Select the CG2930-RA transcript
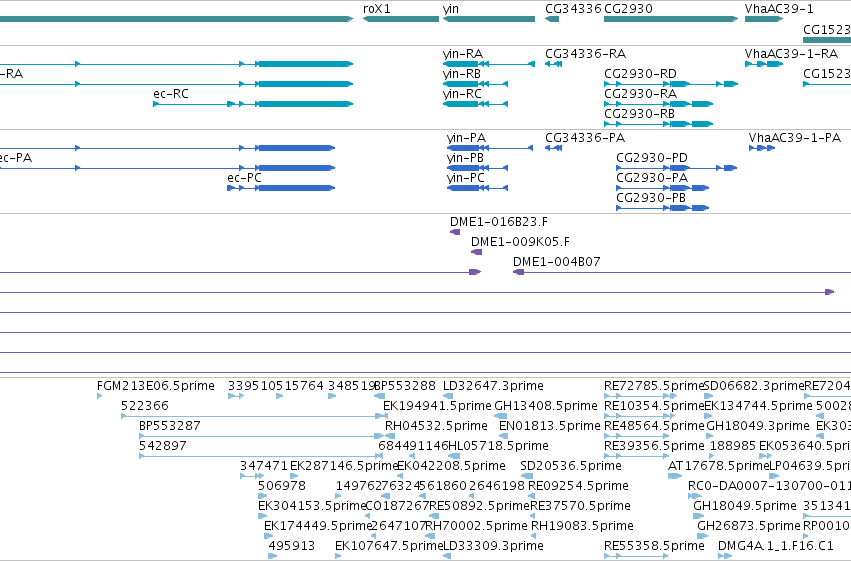 tap(658, 104)
